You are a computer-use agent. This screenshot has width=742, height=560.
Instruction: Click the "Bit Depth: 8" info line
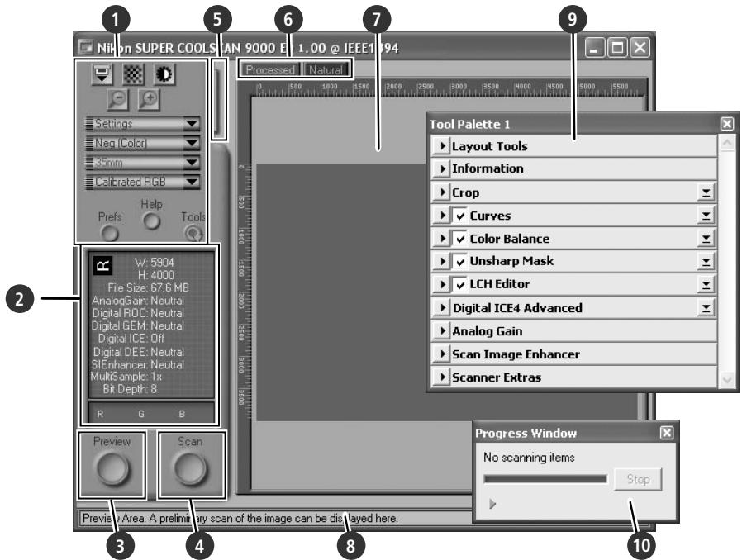pos(130,389)
